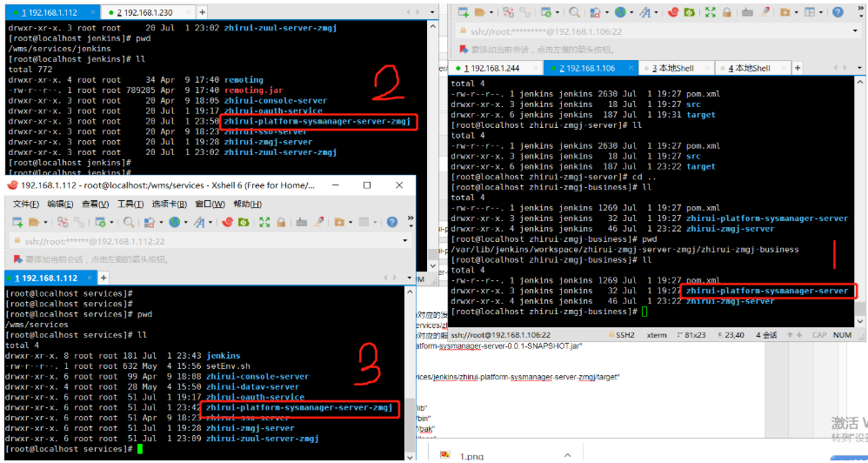The width and height of the screenshot is (868, 463).
Task: Click 4 会话 entry in status bar
Action: click(765, 335)
